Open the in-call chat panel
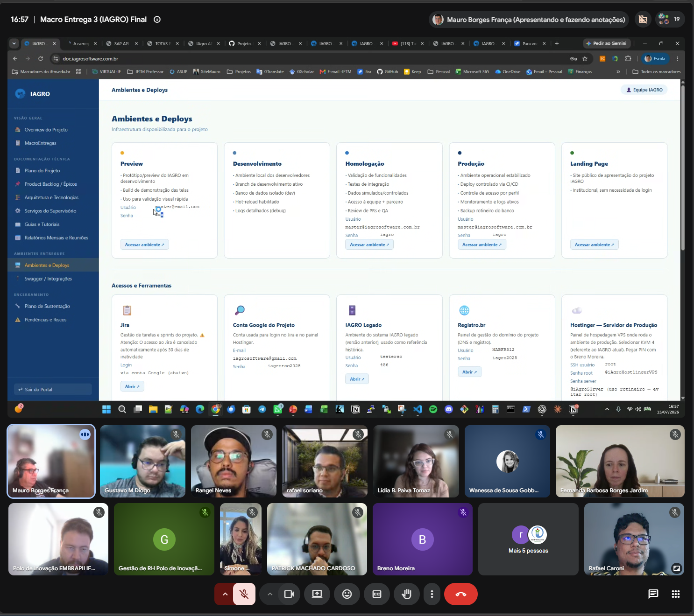The image size is (694, 616). click(653, 594)
